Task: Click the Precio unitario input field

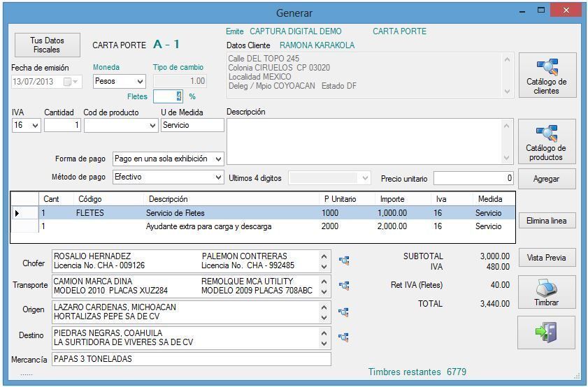Action: [x=473, y=178]
